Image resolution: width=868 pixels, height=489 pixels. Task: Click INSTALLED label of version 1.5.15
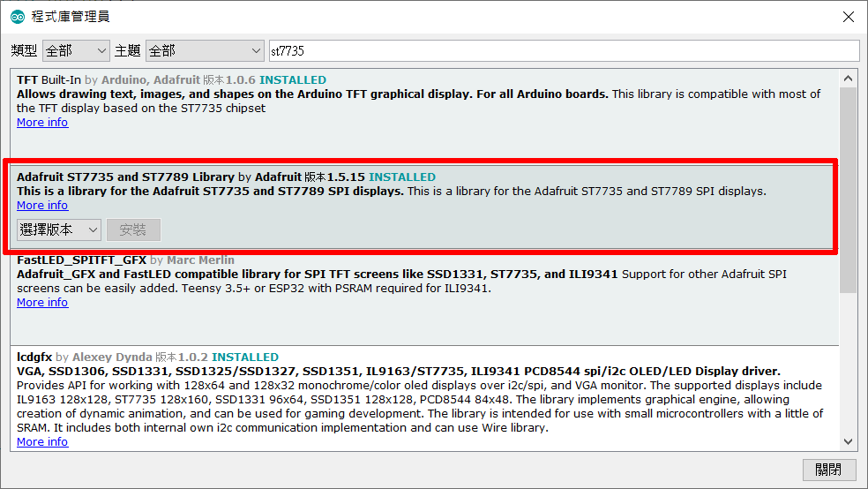(402, 177)
